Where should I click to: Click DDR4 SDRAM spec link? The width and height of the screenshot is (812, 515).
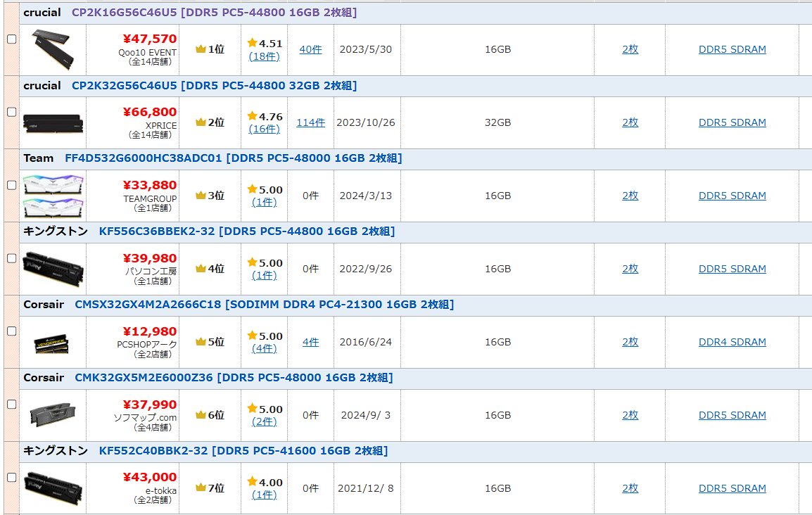coord(732,342)
